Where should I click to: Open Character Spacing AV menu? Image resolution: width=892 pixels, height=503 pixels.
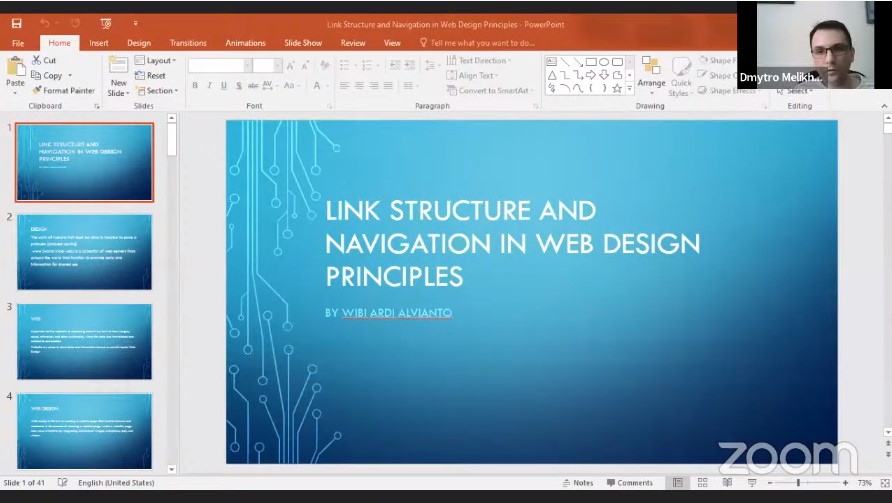pyautogui.click(x=269, y=85)
